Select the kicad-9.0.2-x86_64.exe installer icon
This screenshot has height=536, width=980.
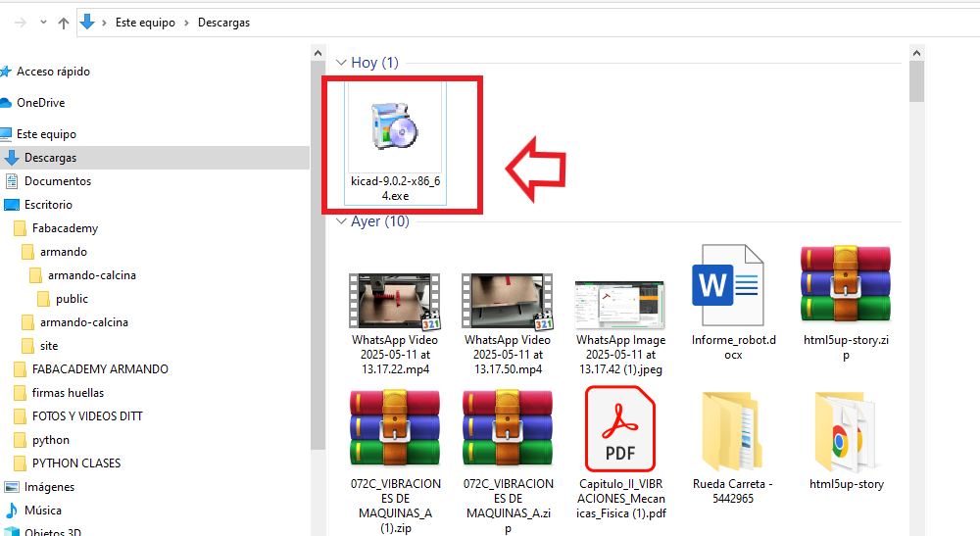[x=394, y=126]
